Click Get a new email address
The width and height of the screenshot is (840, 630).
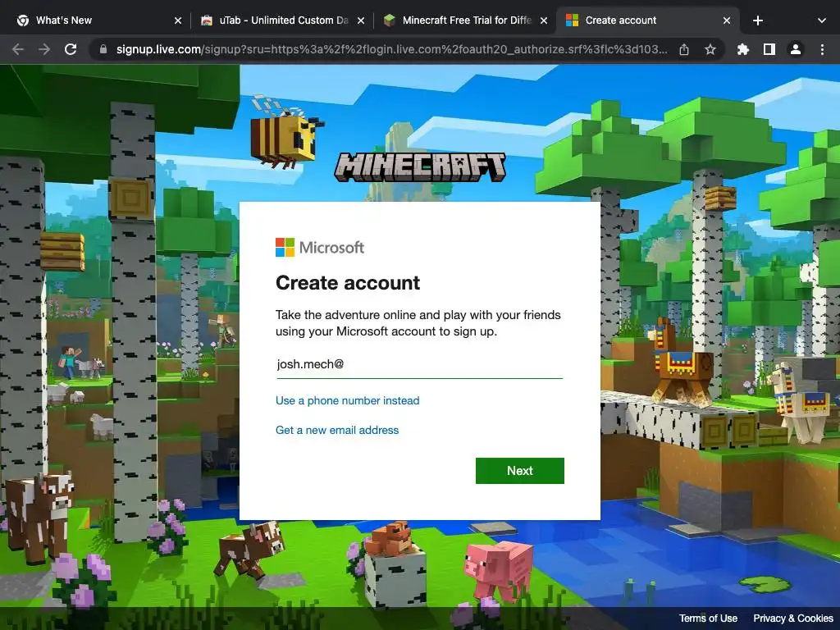point(337,430)
